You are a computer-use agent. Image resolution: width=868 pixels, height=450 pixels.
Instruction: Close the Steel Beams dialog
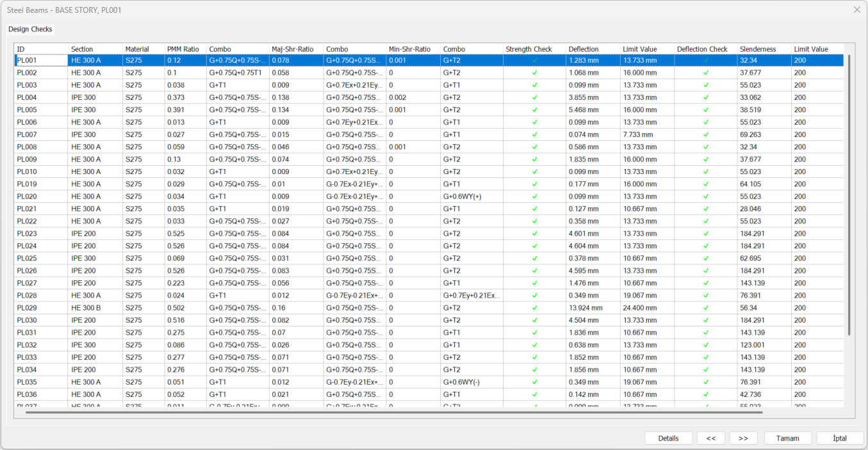[x=856, y=10]
